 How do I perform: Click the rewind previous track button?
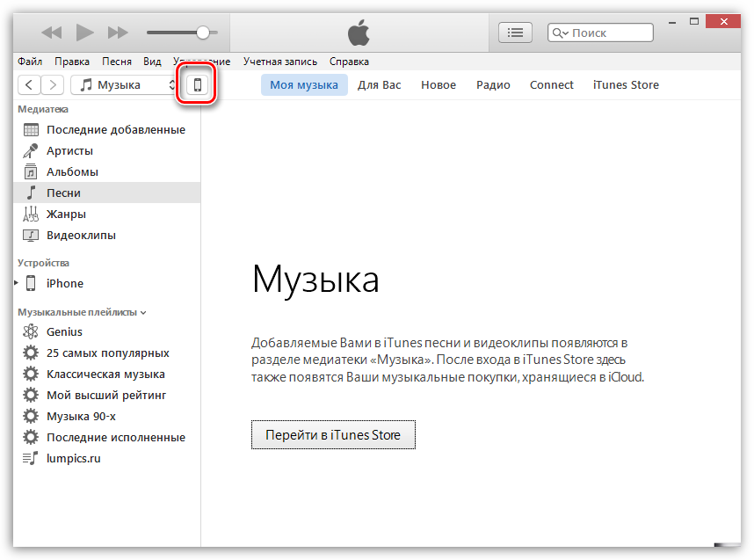tap(52, 33)
